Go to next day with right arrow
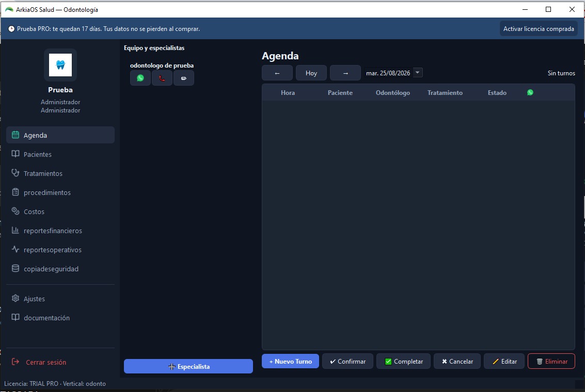Image resolution: width=585 pixels, height=392 pixels. click(x=345, y=73)
